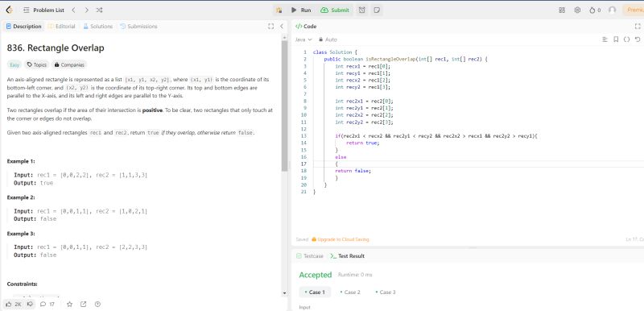Click the scrollbar up arrow in description
The image size is (644, 311).
pyautogui.click(x=285, y=37)
